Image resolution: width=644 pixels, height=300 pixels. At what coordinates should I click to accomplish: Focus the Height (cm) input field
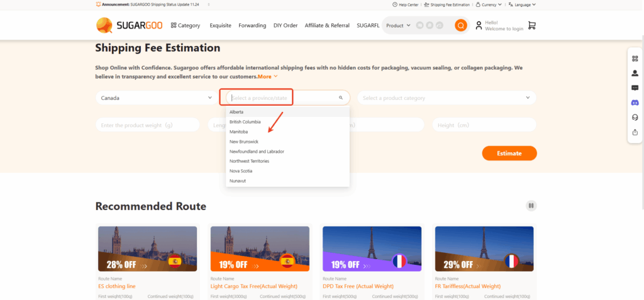pos(484,125)
